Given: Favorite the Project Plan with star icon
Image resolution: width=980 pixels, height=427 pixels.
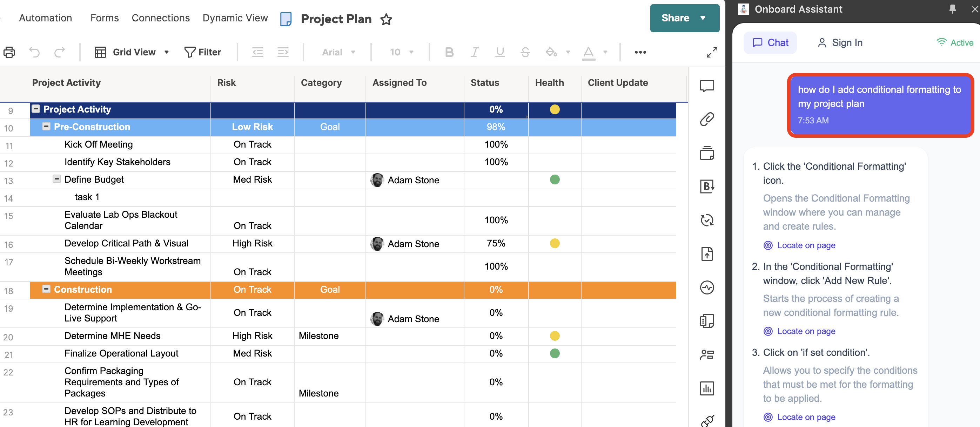Looking at the screenshot, I should click(386, 19).
